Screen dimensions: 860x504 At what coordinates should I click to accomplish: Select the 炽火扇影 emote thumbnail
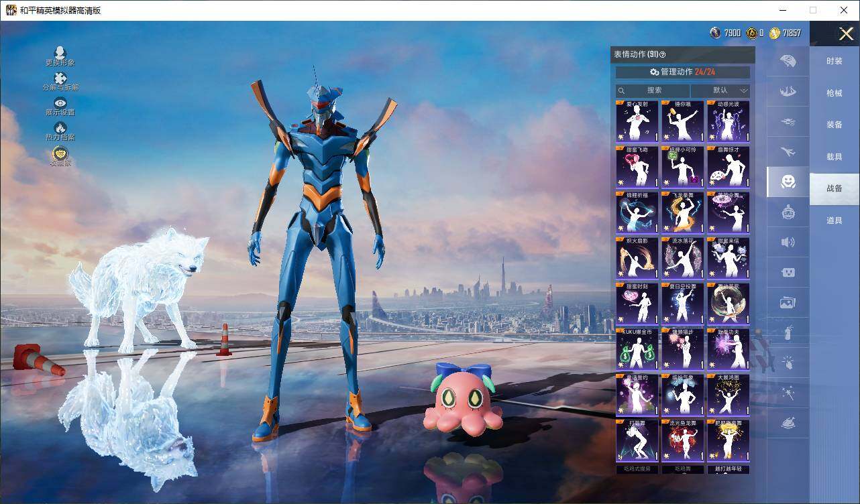point(637,257)
